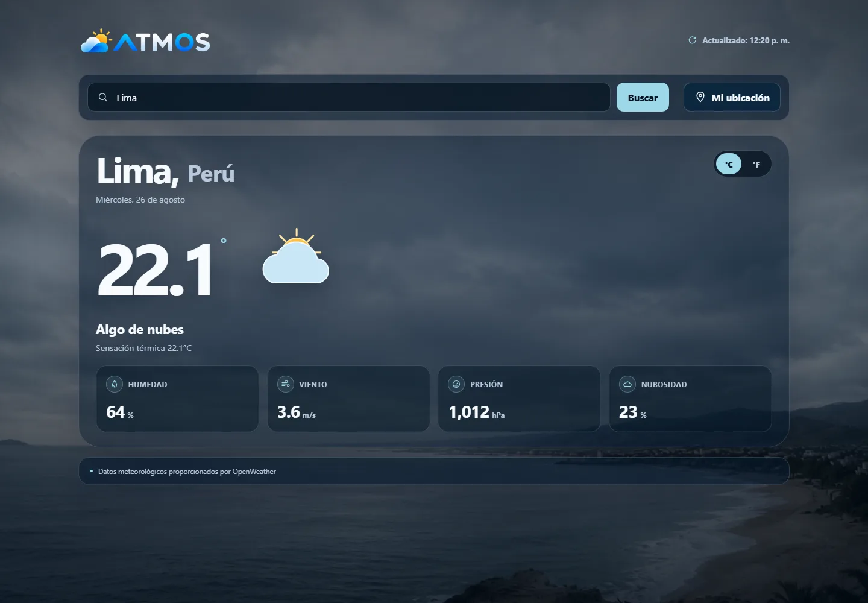Click the PRESIÓN card label
Screen dimensions: 868x603
[x=486, y=384]
